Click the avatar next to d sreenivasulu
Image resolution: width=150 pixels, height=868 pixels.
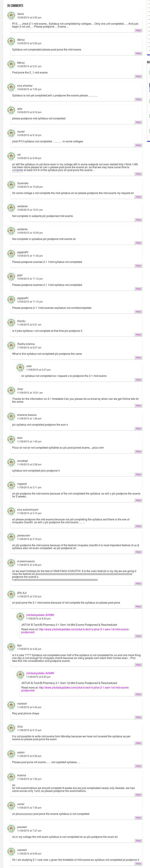[11, 563]
